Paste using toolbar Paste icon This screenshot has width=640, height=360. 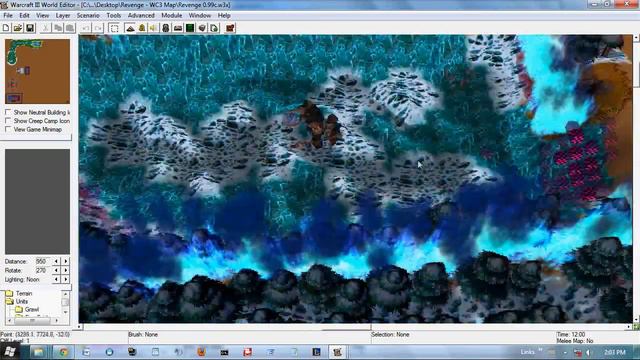point(70,28)
